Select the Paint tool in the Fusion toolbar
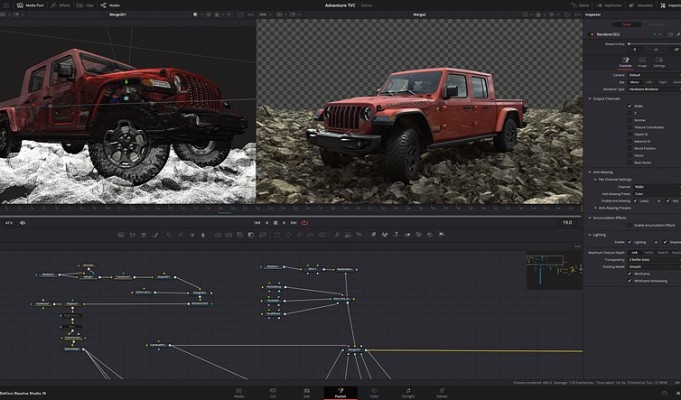This screenshot has width=681, height=400. [x=156, y=235]
